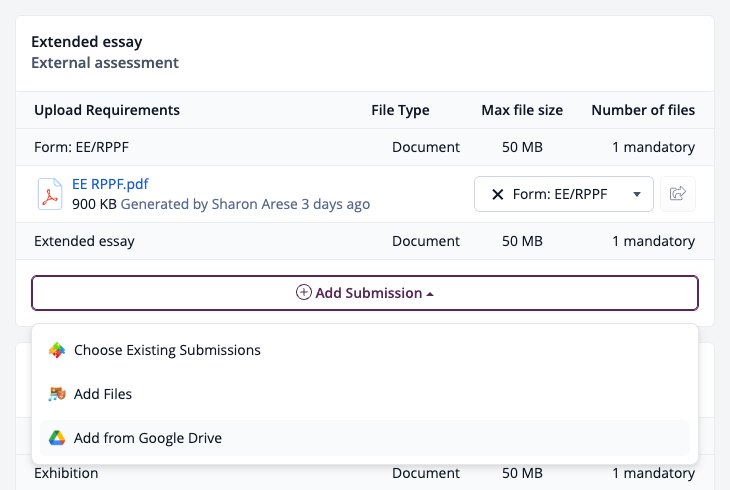Click the 'Extended essay' section heading
The width and height of the screenshot is (730, 490).
pos(87,42)
